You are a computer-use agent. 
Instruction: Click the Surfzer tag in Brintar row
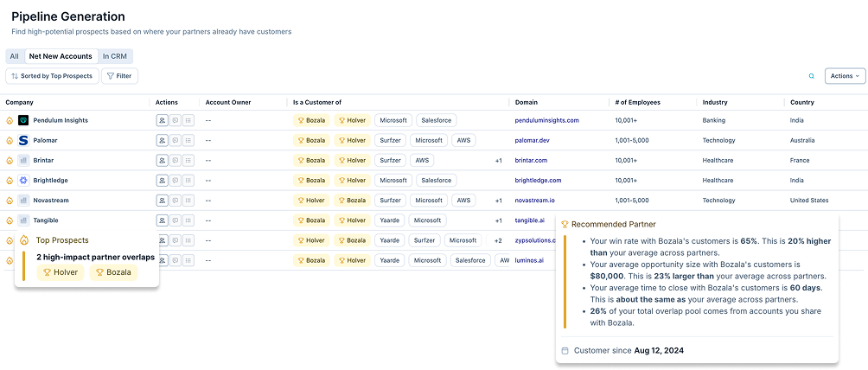(390, 160)
